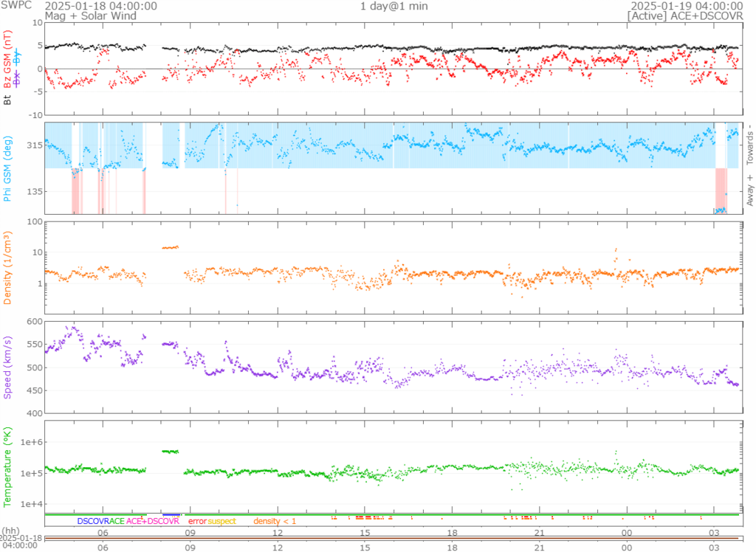Toggle the Bx series in the legend
The height and width of the screenshot is (552, 756).
pos(18,78)
